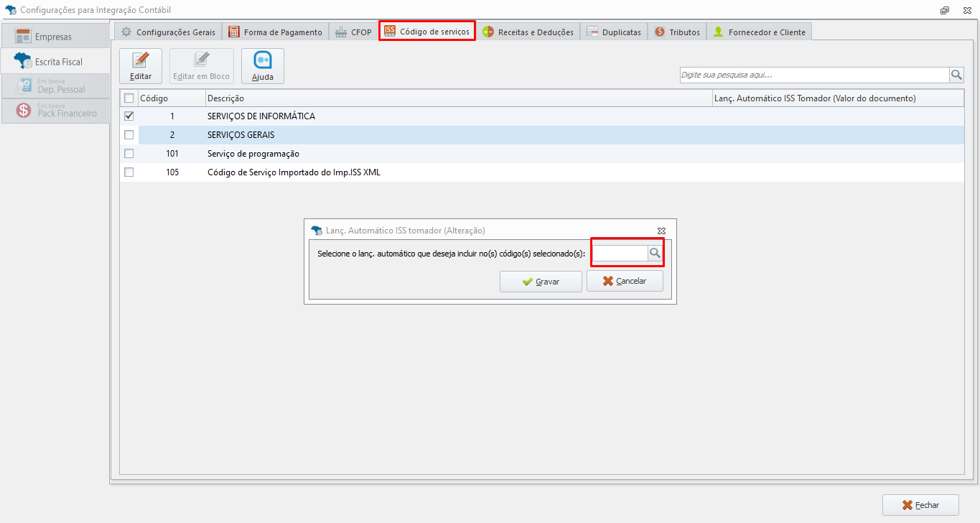This screenshot has width=980, height=523.
Task: Sort by the Código column header
Action: click(172, 98)
